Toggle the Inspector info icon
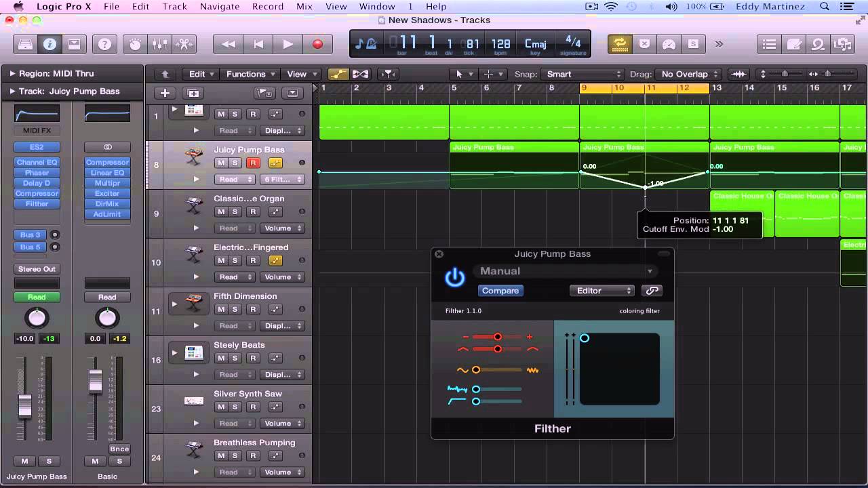 click(50, 44)
